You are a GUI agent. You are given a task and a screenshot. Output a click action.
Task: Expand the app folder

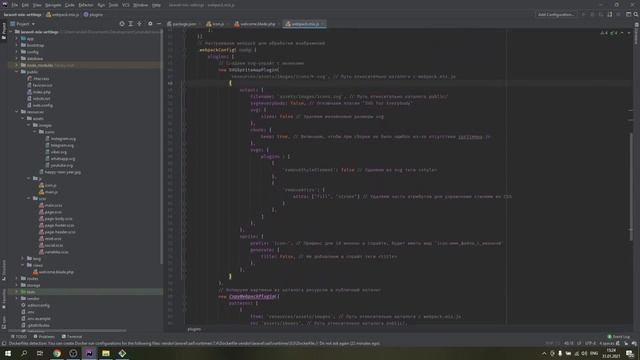[x=17, y=38]
